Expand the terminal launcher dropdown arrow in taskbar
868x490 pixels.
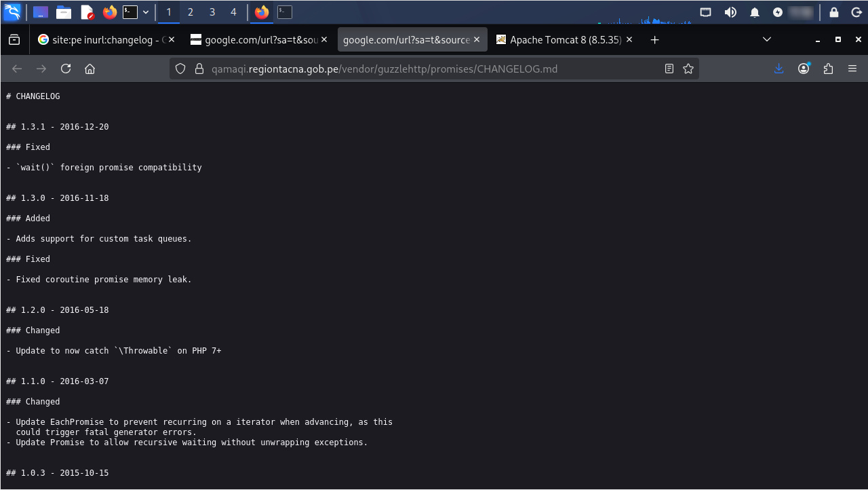[x=146, y=12]
